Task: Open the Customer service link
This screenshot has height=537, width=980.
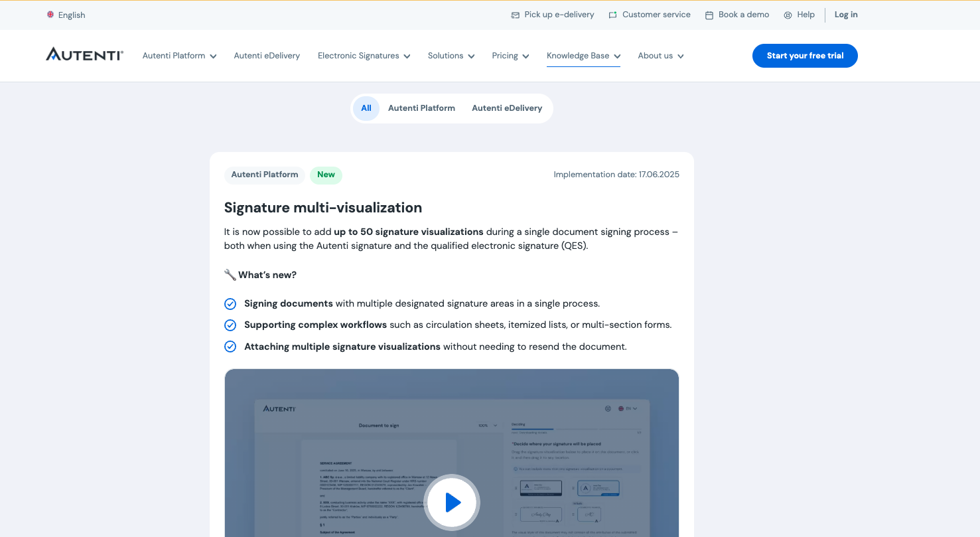Action: [650, 15]
